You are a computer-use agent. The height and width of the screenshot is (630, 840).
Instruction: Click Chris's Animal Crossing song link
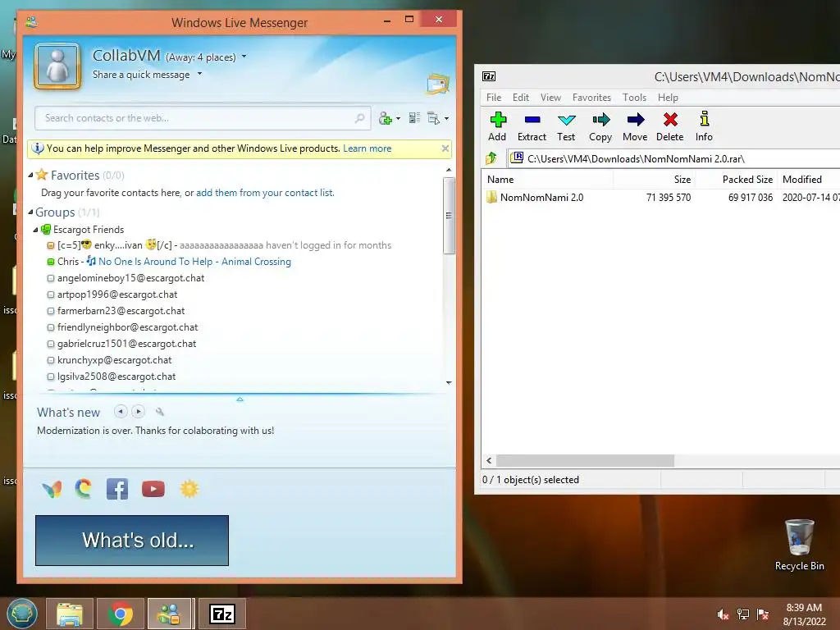(195, 262)
